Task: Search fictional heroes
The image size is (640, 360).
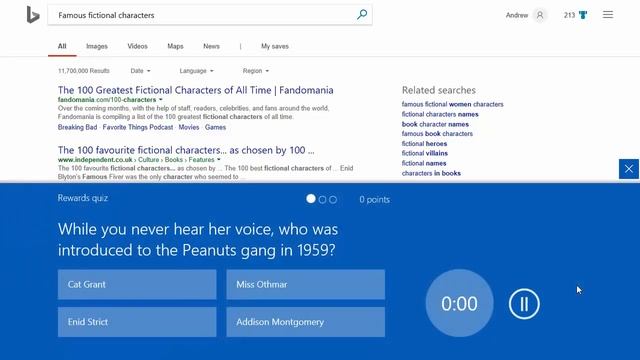Action: pos(424,144)
